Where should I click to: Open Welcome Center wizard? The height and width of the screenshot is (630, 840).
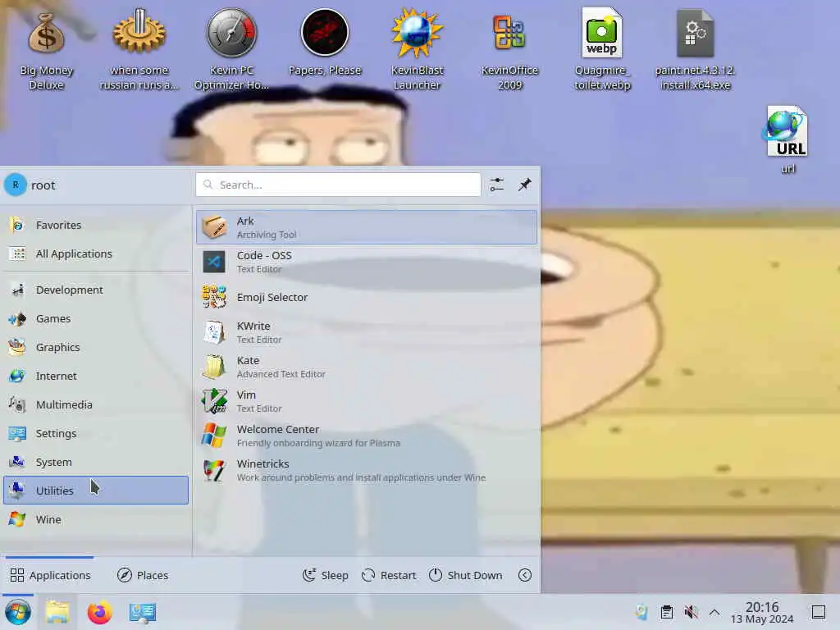(367, 436)
